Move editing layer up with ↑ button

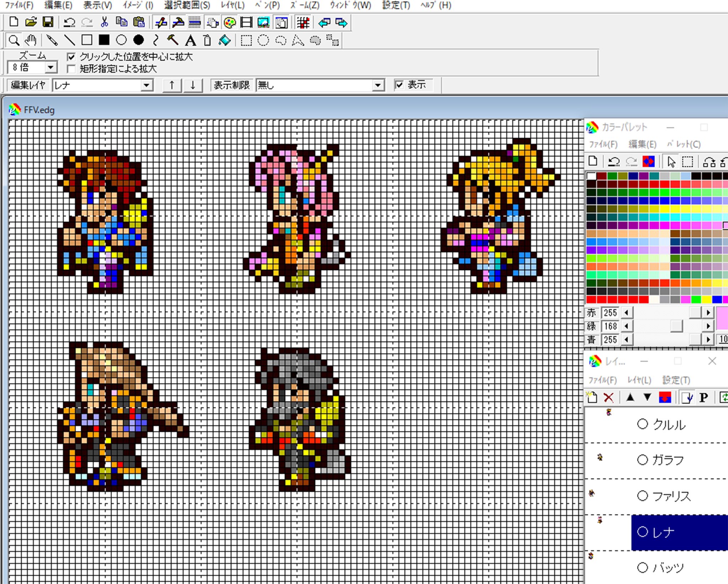172,85
